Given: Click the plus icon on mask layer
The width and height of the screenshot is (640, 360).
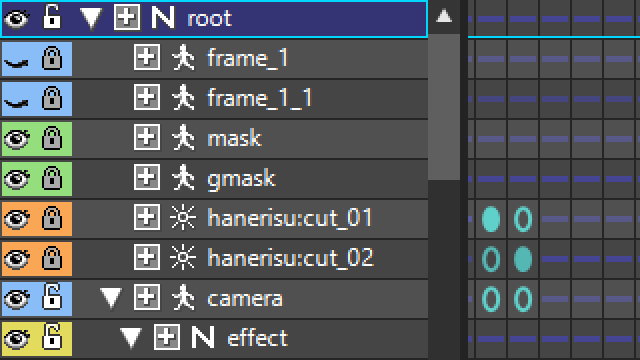Looking at the screenshot, I should click(x=147, y=138).
